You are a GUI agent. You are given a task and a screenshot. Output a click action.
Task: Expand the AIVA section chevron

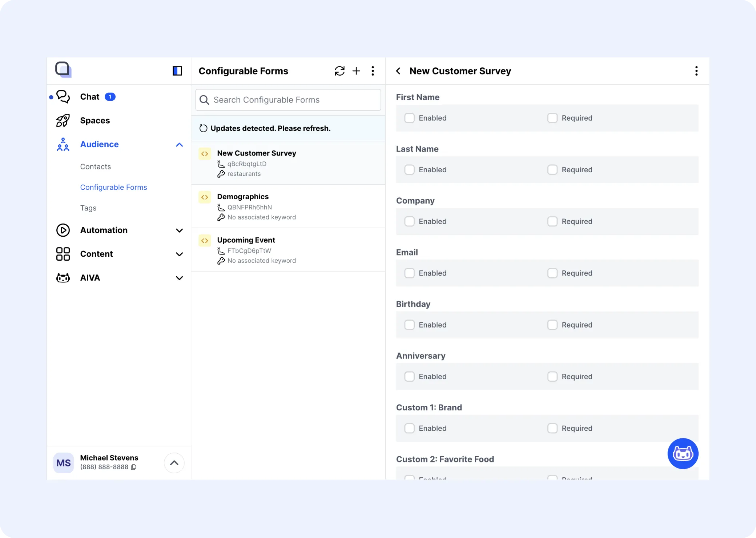pyautogui.click(x=179, y=278)
